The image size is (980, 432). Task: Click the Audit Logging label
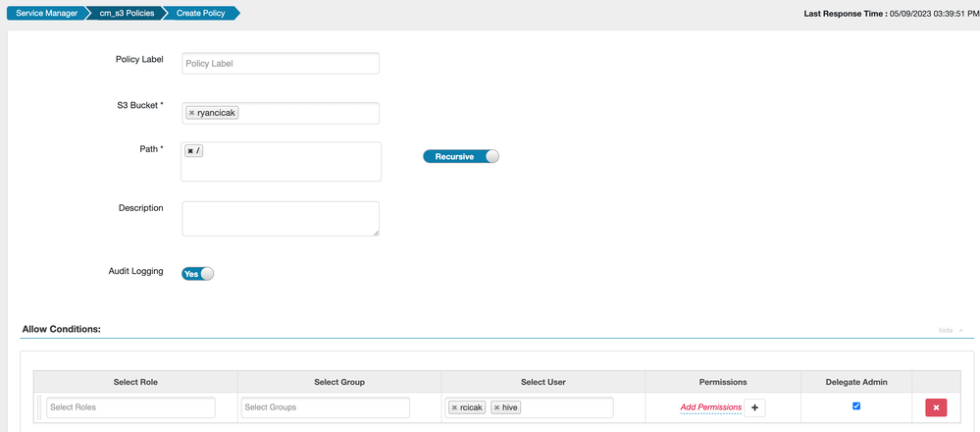pyautogui.click(x=135, y=271)
